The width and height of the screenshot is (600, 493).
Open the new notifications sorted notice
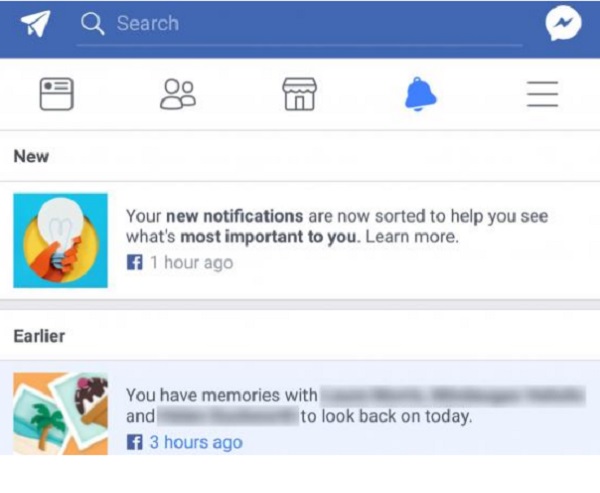(300, 240)
